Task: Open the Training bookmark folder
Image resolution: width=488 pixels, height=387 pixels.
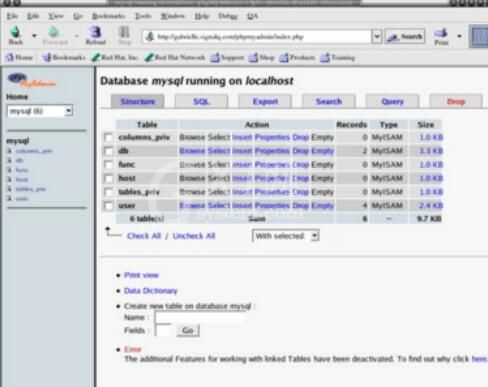Action: [x=338, y=58]
